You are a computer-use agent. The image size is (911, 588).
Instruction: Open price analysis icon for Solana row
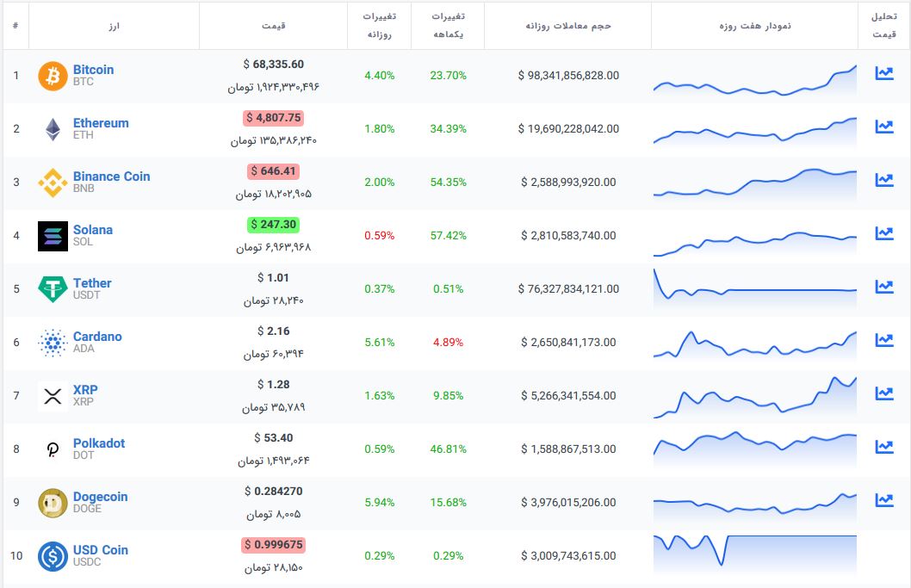(x=883, y=234)
